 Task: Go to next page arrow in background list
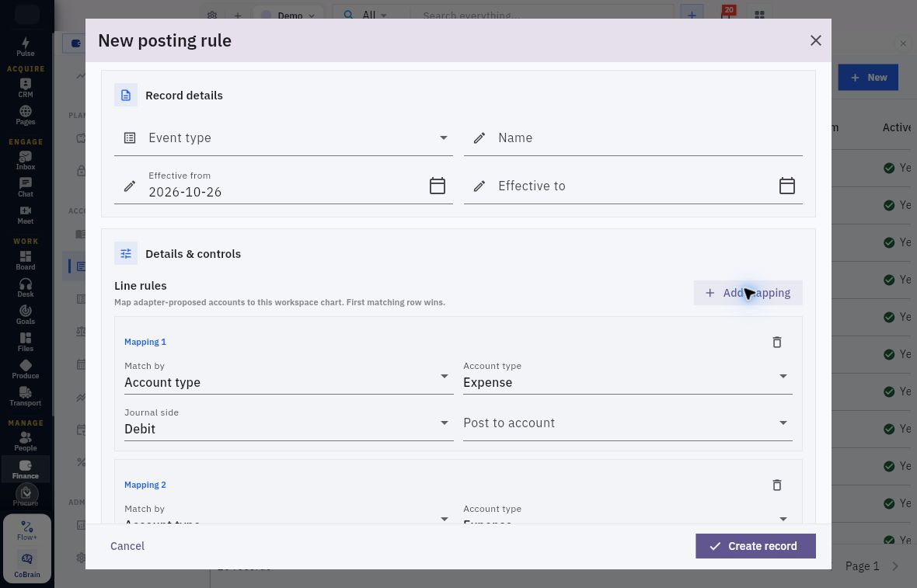click(895, 565)
